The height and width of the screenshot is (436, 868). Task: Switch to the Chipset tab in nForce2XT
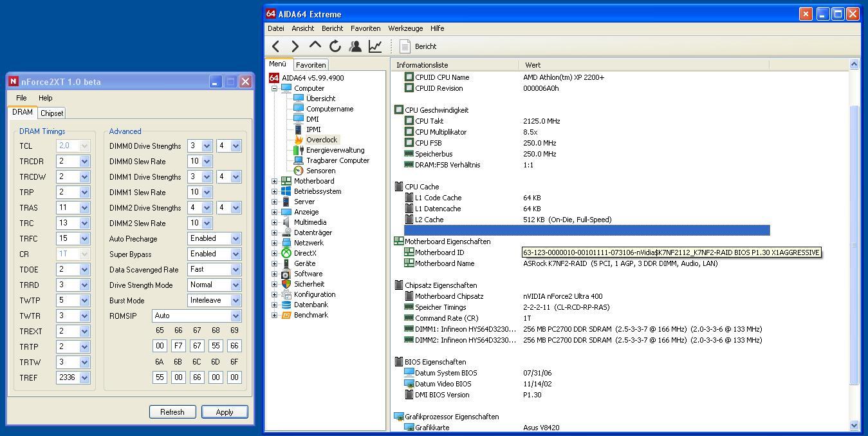[x=51, y=113]
